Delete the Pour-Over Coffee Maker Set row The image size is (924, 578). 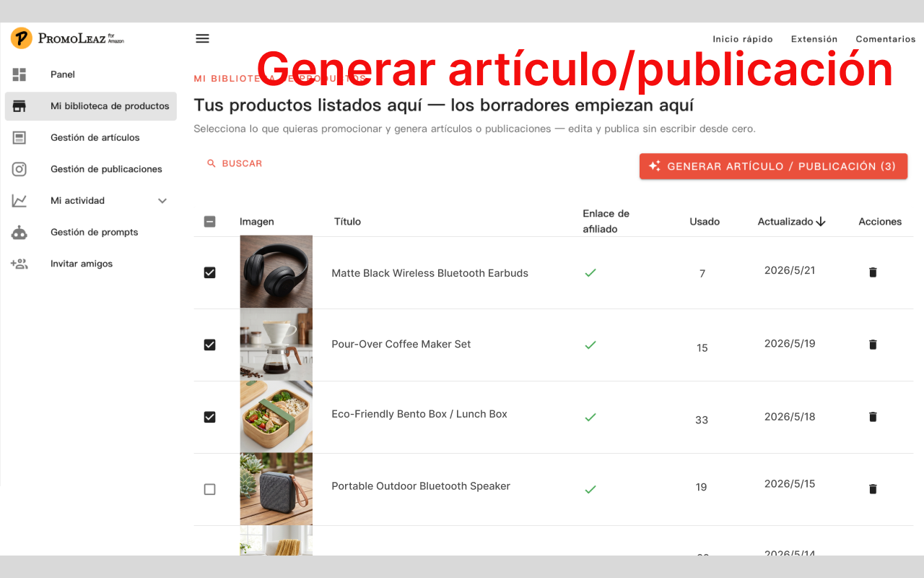pyautogui.click(x=873, y=345)
